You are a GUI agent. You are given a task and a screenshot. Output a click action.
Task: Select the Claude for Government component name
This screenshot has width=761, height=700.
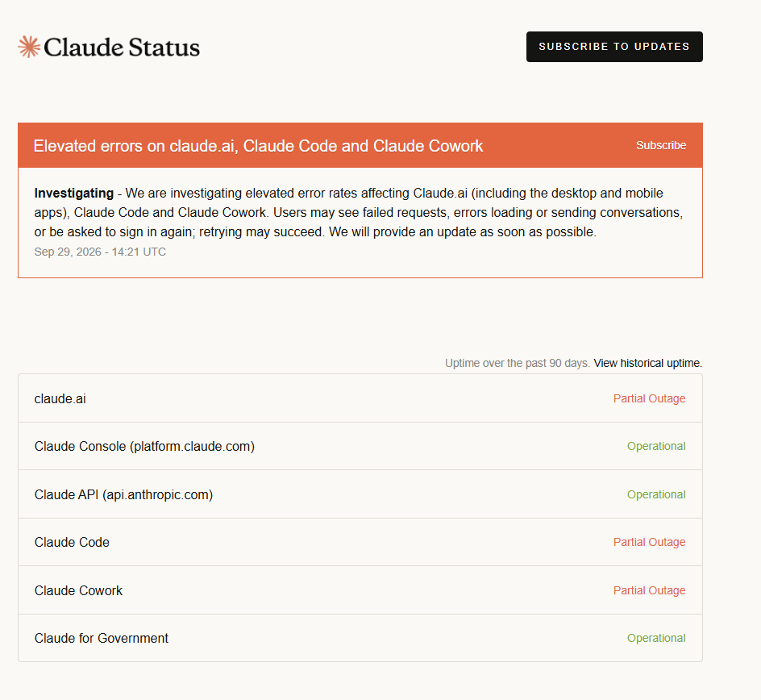(x=102, y=638)
